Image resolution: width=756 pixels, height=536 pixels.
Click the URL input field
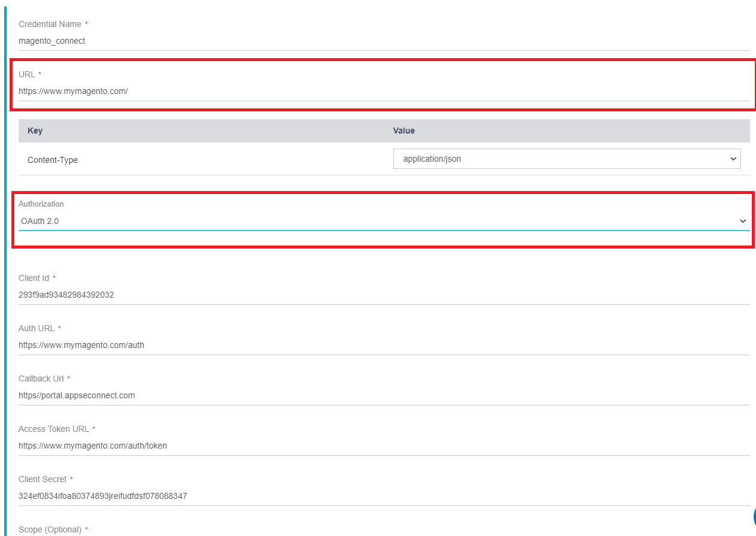click(x=384, y=92)
